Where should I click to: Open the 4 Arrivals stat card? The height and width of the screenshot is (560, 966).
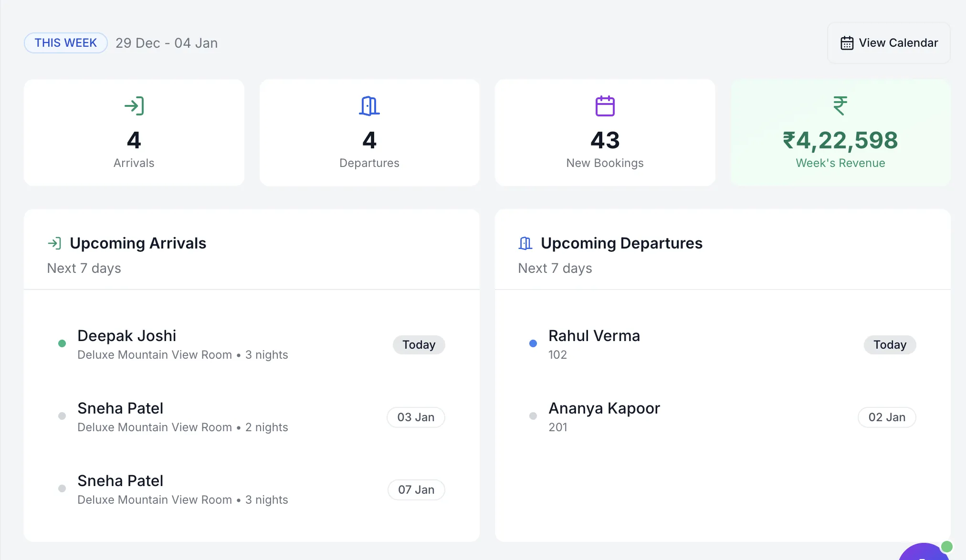click(134, 133)
